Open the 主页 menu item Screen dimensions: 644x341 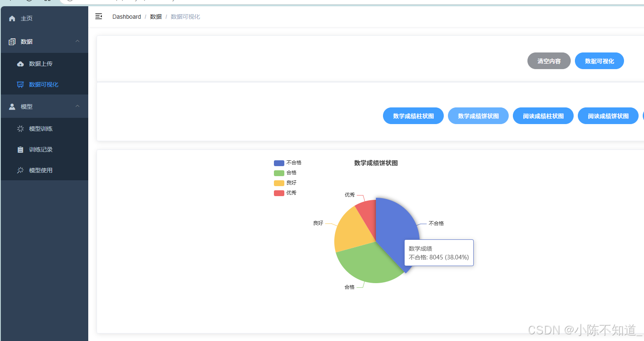point(45,18)
